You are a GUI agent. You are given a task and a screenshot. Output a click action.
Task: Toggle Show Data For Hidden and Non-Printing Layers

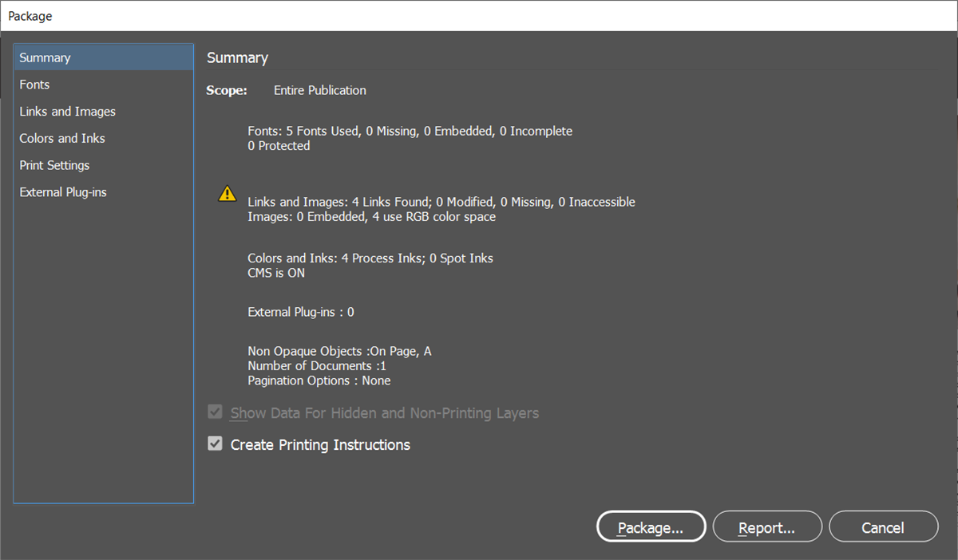coord(215,412)
